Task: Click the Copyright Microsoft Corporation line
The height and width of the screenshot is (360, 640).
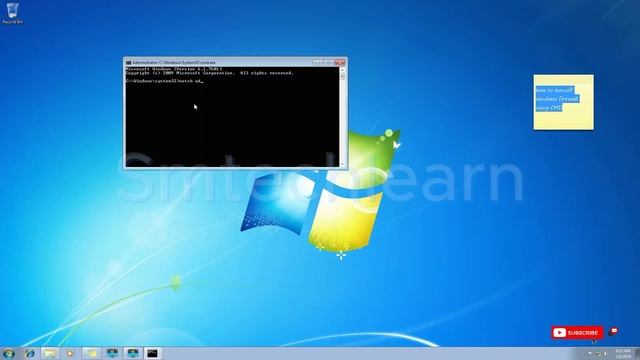Action: click(x=209, y=73)
